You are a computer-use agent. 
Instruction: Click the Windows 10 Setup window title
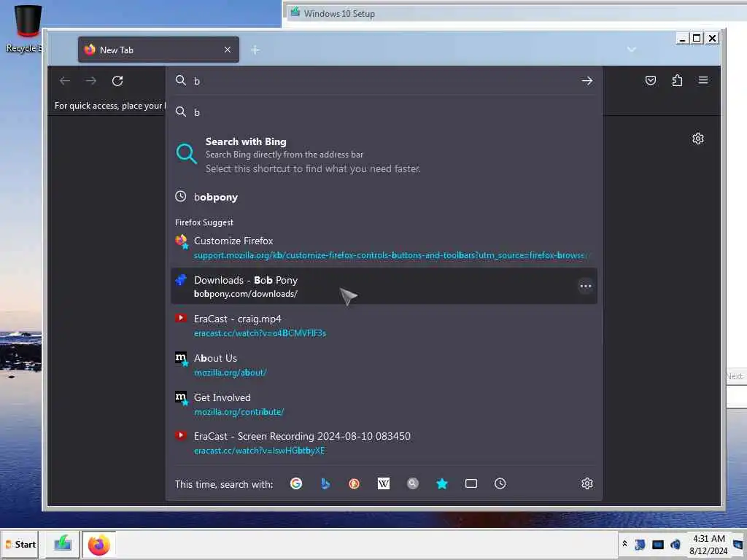click(x=339, y=14)
